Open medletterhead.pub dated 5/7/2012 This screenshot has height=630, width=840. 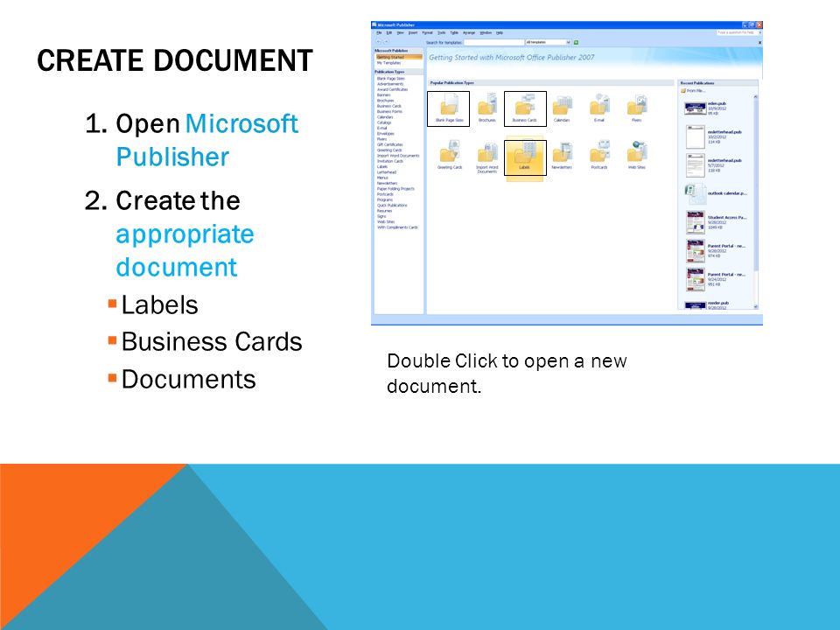tap(696, 165)
